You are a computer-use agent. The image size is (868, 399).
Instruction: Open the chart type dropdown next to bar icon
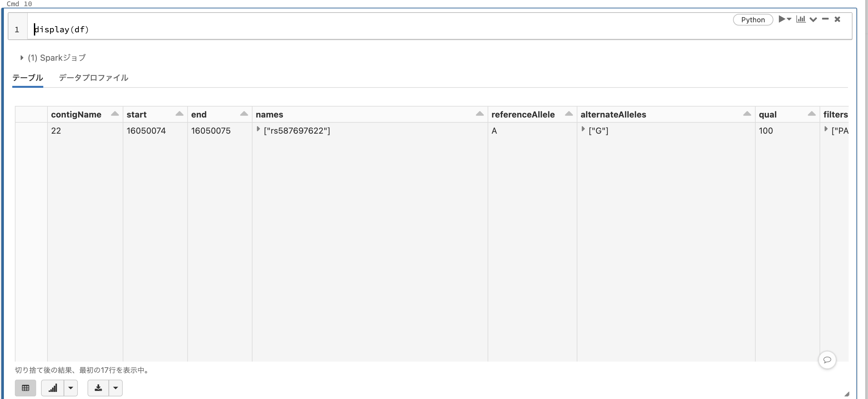70,388
